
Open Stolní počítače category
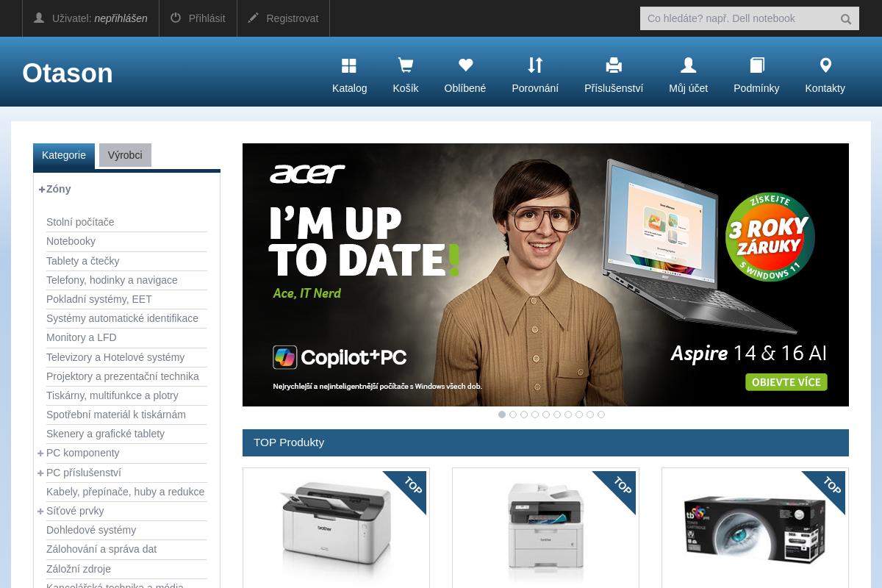[80, 222]
